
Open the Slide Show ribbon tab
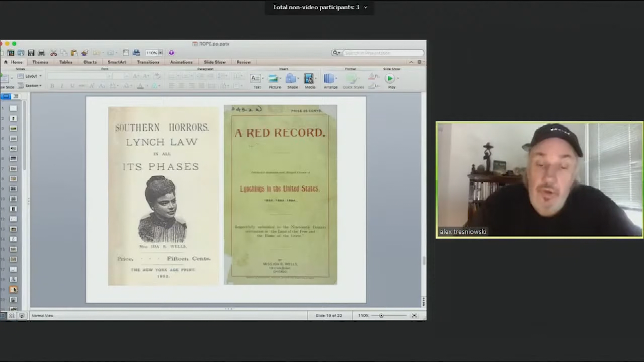[x=215, y=62]
